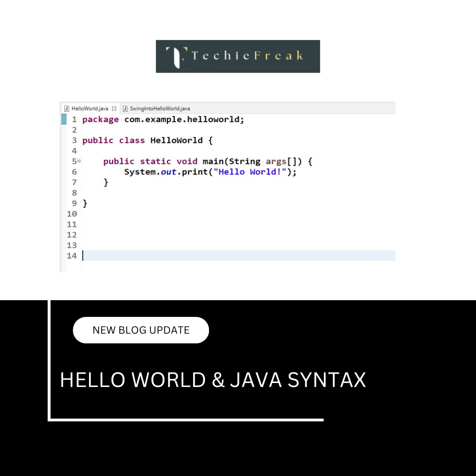Click the closing brace on line 9
Viewport: 476px width, 476px height.
click(85, 203)
